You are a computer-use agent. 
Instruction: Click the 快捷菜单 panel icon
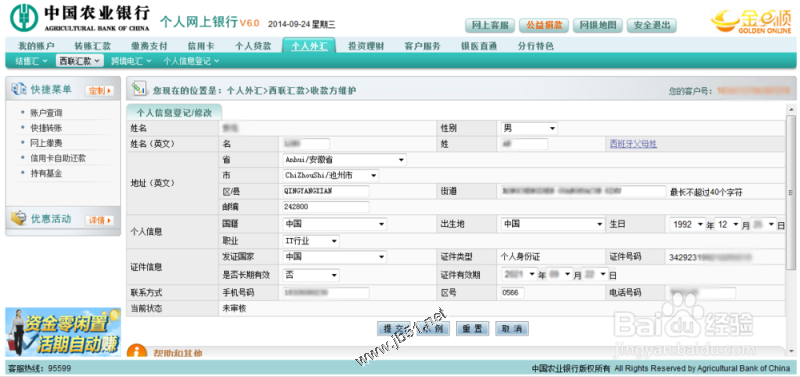tap(19, 89)
